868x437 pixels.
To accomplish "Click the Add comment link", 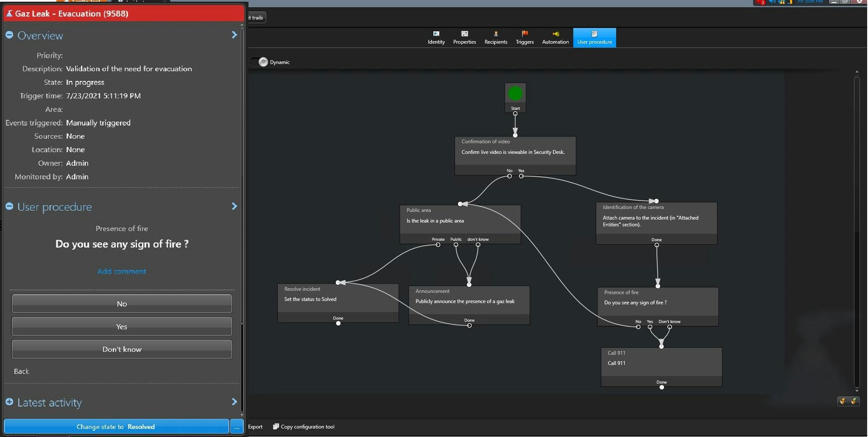I will [122, 271].
